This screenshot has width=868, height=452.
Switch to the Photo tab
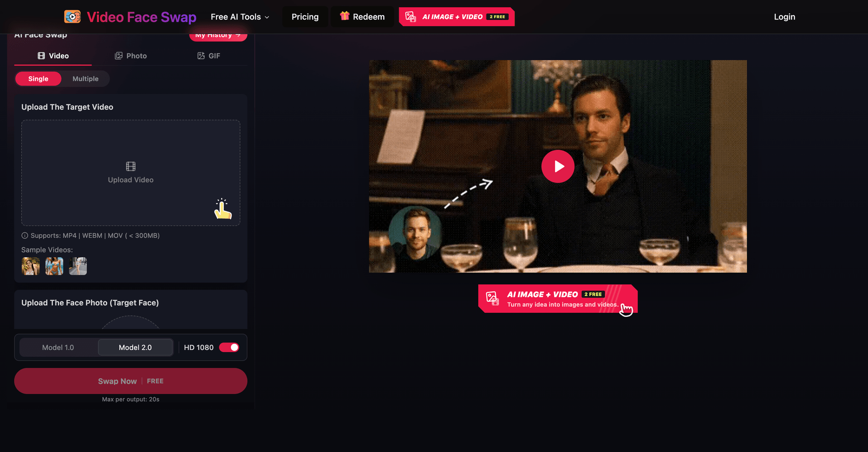pos(131,56)
